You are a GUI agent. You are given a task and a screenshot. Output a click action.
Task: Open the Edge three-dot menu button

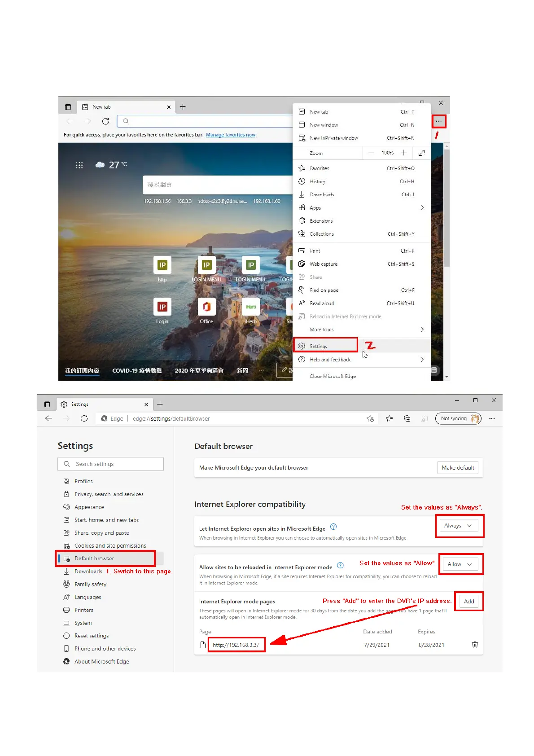438,121
